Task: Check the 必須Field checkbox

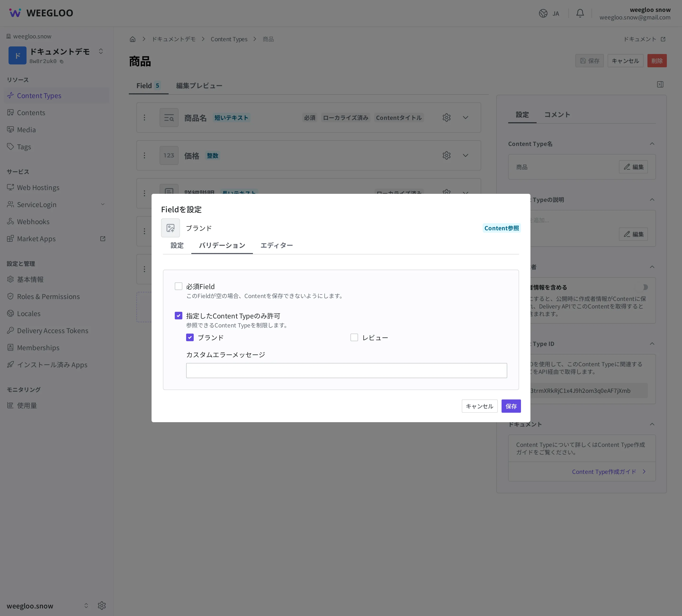Action: 178,286
